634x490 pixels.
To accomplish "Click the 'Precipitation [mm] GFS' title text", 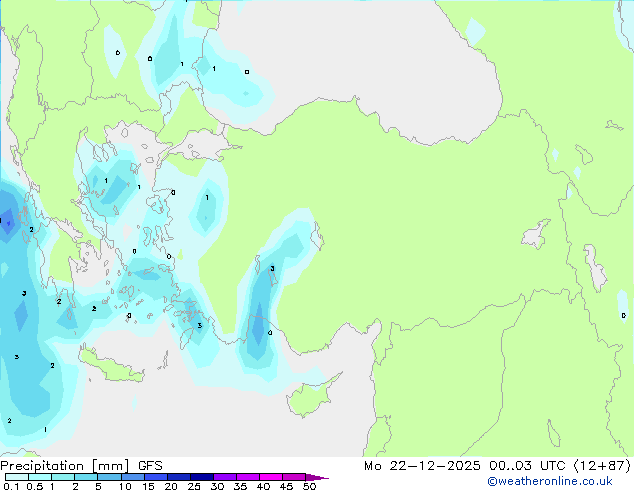I will (81, 466).
